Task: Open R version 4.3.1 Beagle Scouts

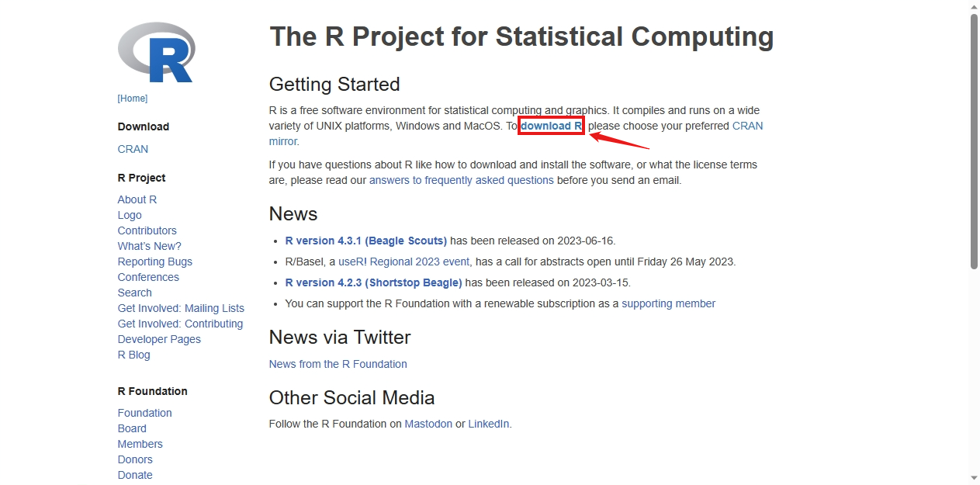Action: coord(366,241)
